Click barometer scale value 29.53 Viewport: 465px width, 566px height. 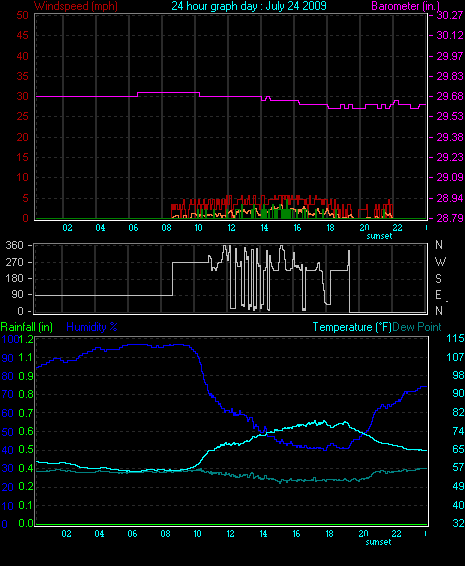450,117
